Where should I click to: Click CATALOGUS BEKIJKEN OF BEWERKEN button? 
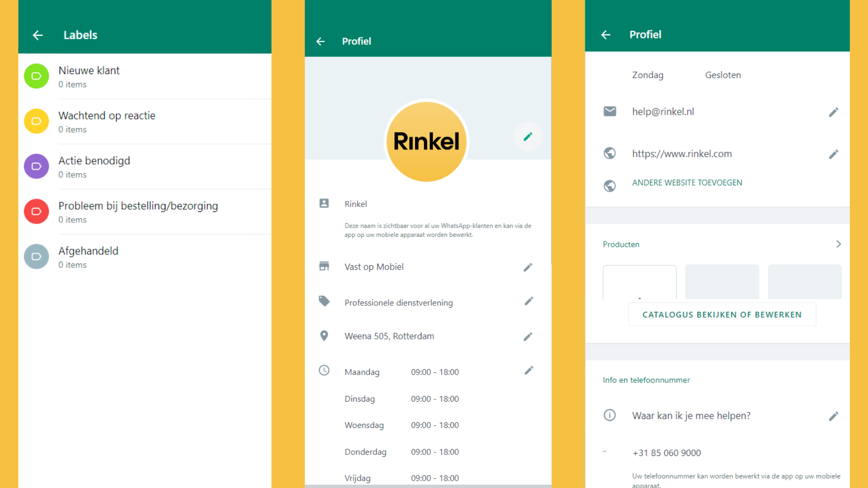pos(722,314)
